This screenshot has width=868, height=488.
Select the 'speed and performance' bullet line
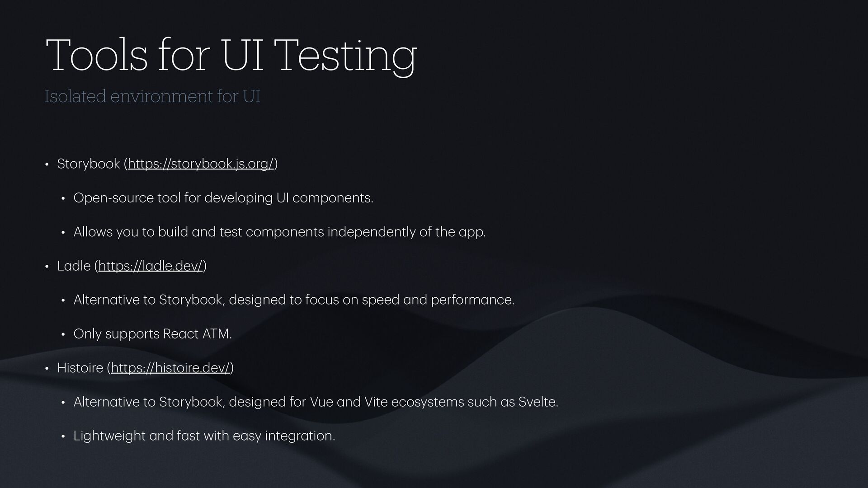pyautogui.click(x=294, y=300)
